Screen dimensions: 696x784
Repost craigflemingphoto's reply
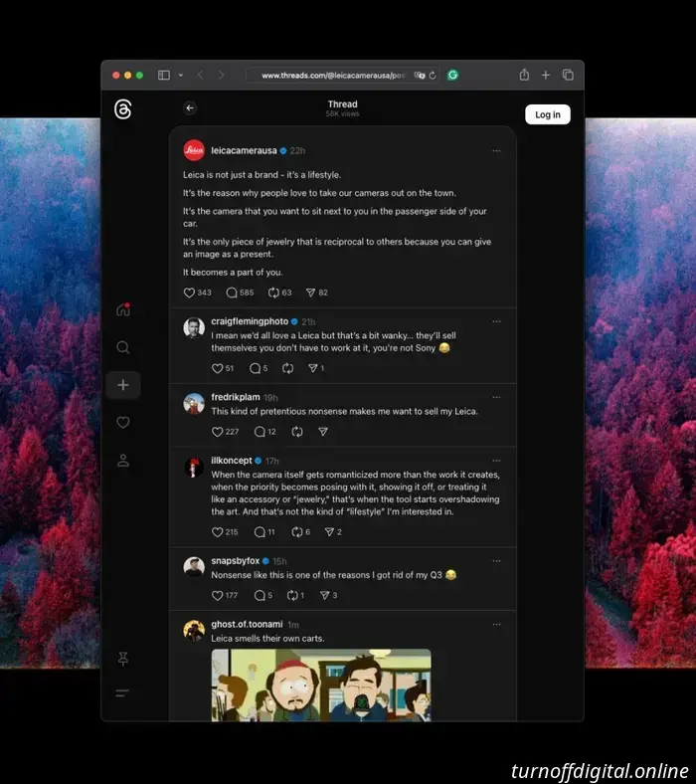(x=287, y=368)
